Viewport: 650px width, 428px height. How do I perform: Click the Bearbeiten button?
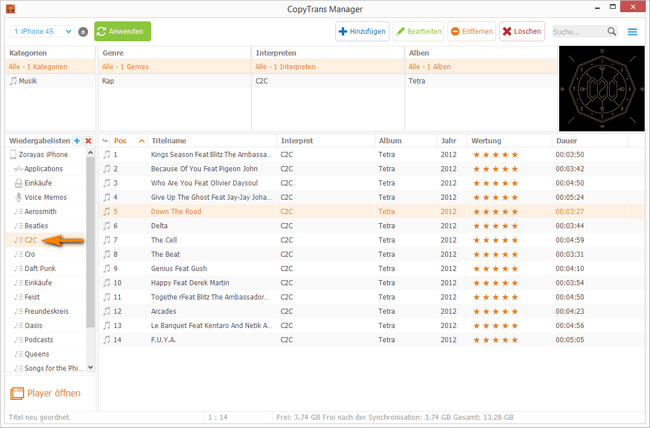[418, 32]
